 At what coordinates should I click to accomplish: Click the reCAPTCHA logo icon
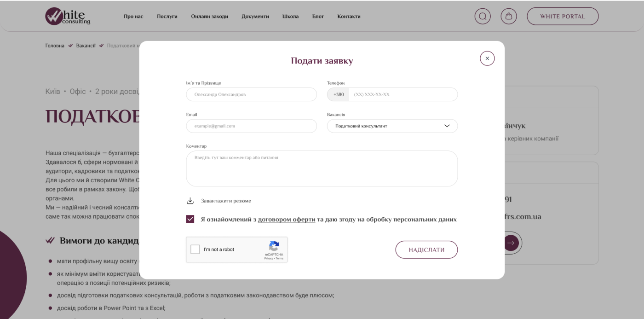click(x=274, y=246)
